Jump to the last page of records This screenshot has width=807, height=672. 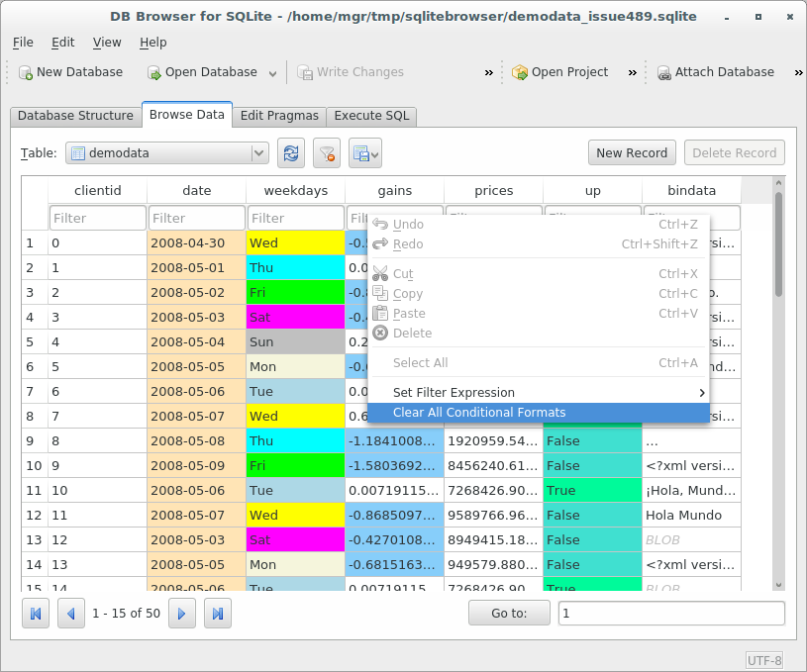(218, 614)
